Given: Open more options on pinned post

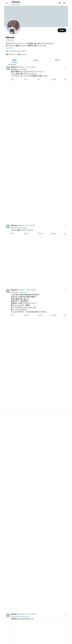Looking at the screenshot, I should [x=65, y=67].
